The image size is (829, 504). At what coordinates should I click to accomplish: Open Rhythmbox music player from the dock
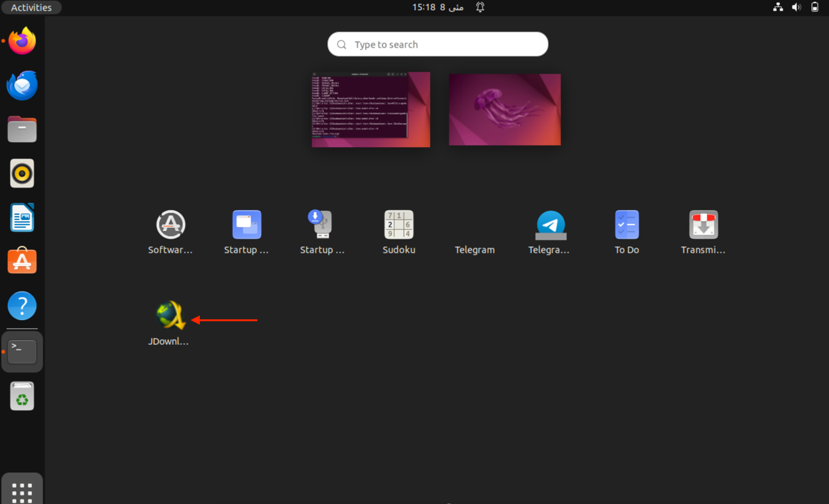(22, 173)
